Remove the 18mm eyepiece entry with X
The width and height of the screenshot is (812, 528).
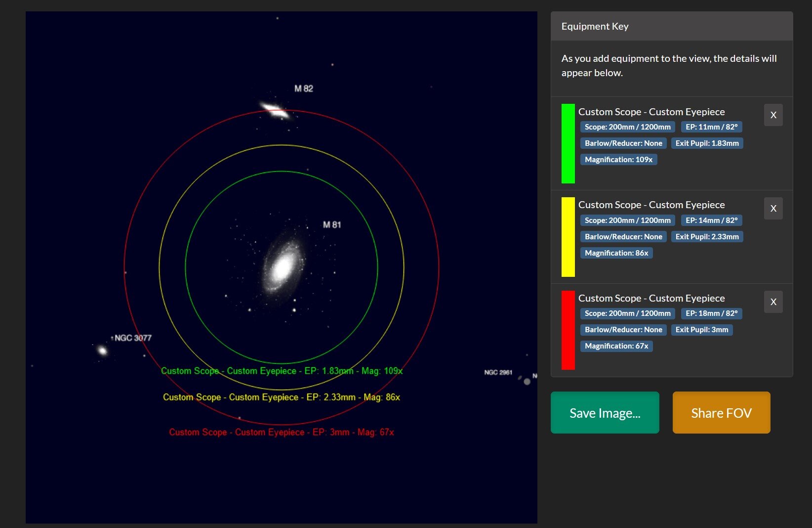(x=773, y=302)
